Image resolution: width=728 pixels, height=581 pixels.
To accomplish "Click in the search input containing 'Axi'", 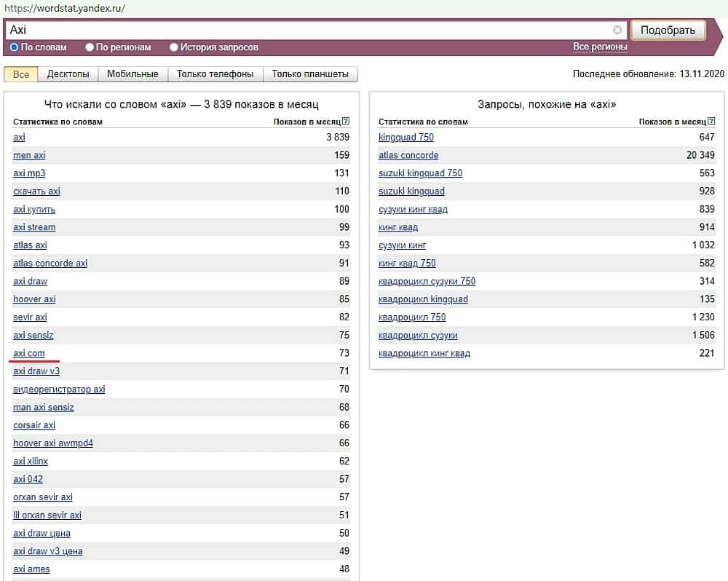I will (306, 31).
